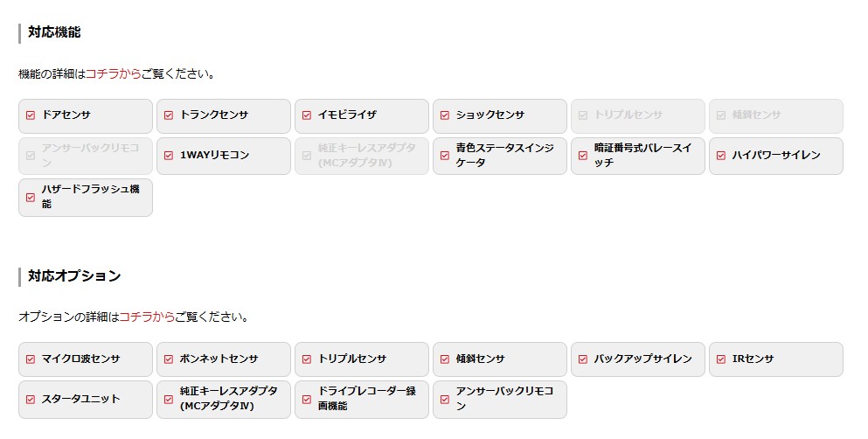Toggle トリプルセンサ in 対応オプション section
This screenshot has width=868, height=439.
(x=307, y=359)
